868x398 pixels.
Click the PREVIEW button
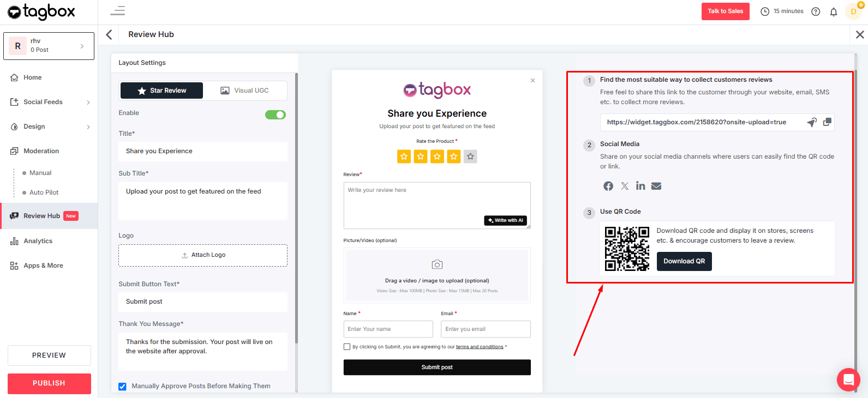(49, 355)
